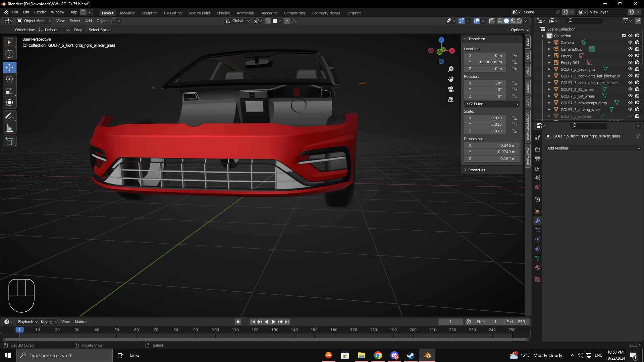Image resolution: width=644 pixels, height=362 pixels.
Task: Activate the Annotate pencil tool
Action: [9, 116]
